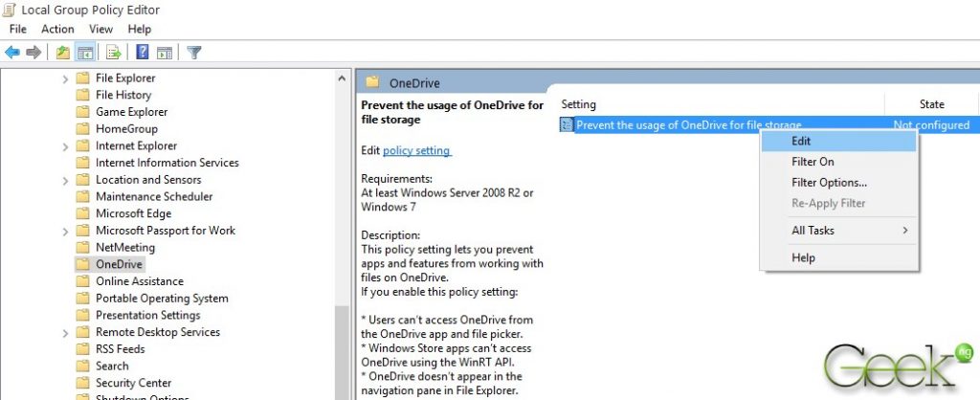The width and height of the screenshot is (980, 400).
Task: Click the Up one level folder icon
Action: pyautogui.click(x=62, y=53)
